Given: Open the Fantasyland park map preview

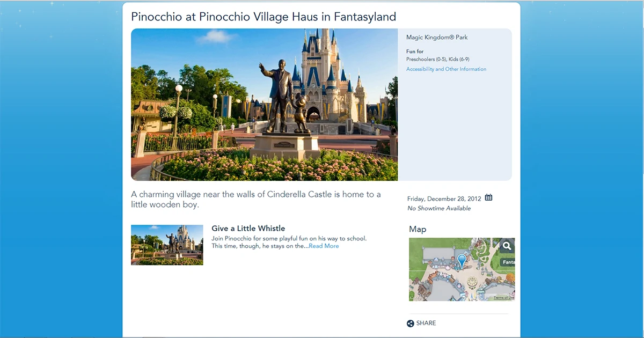Looking at the screenshot, I should point(462,269).
